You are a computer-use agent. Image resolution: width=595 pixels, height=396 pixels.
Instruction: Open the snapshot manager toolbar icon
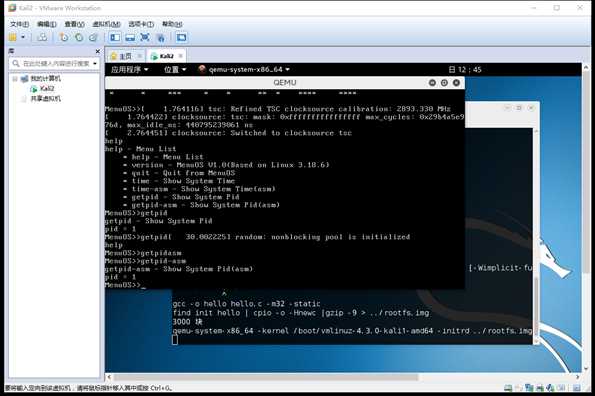coord(93,37)
